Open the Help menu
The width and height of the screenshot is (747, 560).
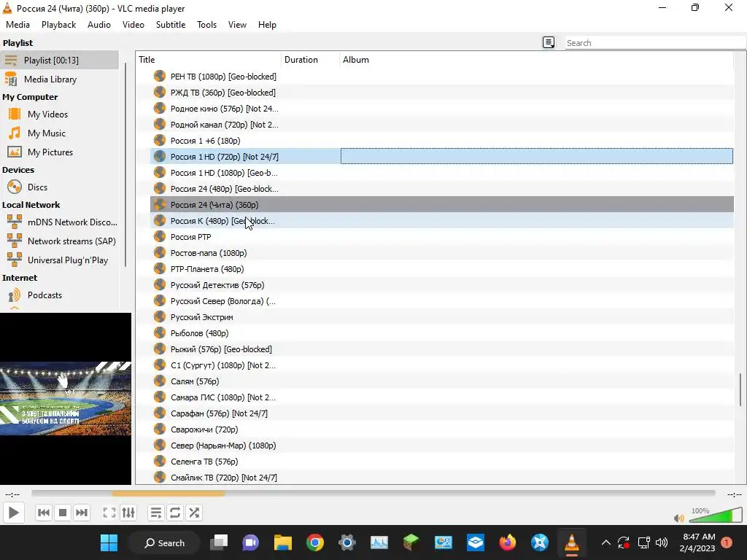click(x=267, y=25)
